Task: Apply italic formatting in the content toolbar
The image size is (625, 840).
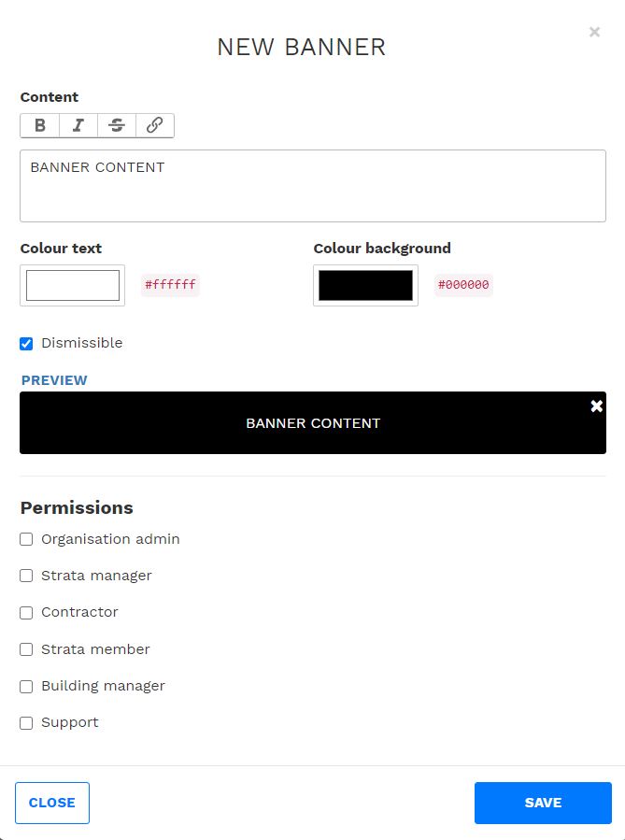Action: coord(78,125)
